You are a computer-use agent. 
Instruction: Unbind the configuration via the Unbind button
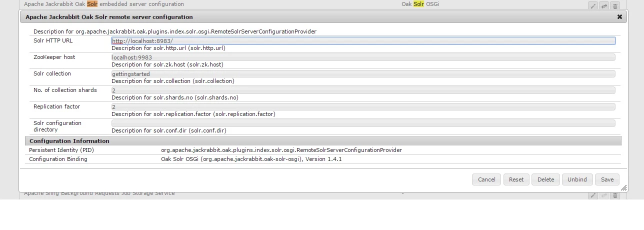click(x=577, y=179)
